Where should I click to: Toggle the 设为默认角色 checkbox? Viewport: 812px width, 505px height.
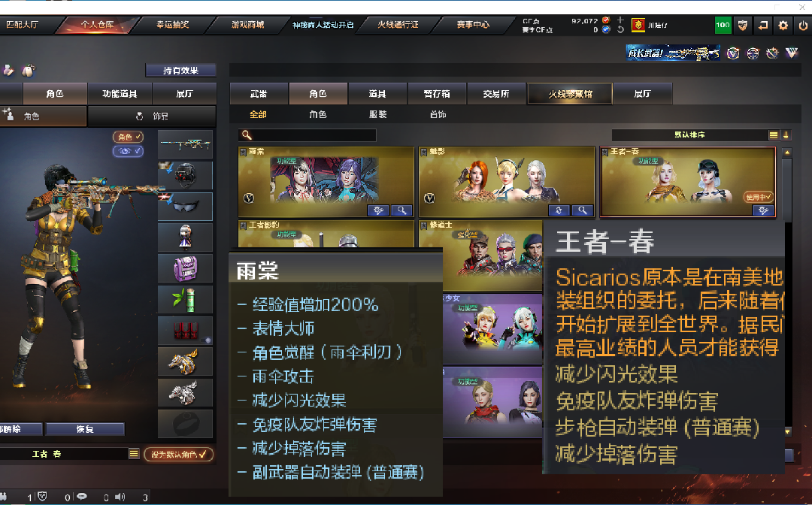179,455
